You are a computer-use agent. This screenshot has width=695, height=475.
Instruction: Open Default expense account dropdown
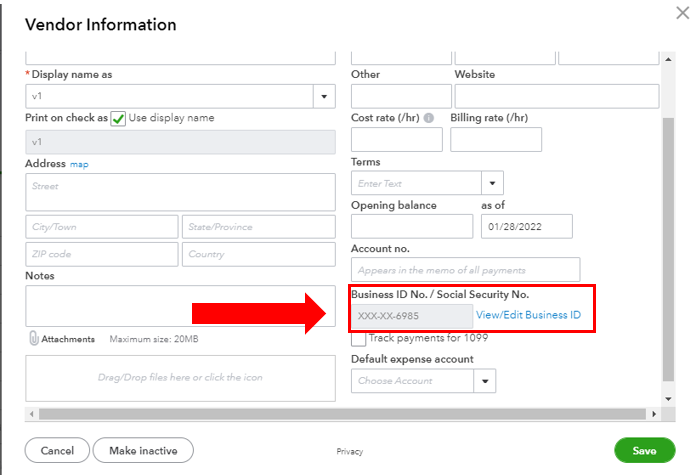[x=484, y=380]
